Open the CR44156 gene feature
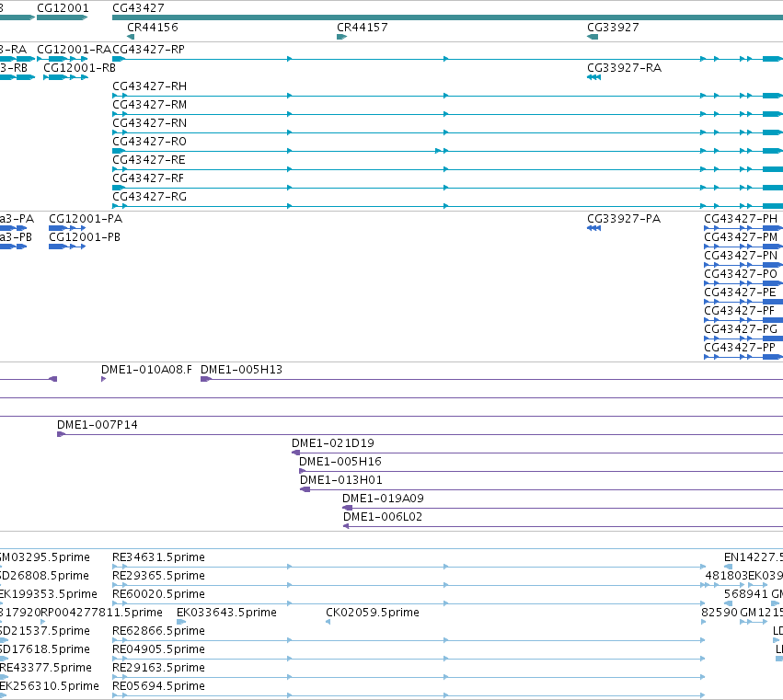 click(153, 28)
